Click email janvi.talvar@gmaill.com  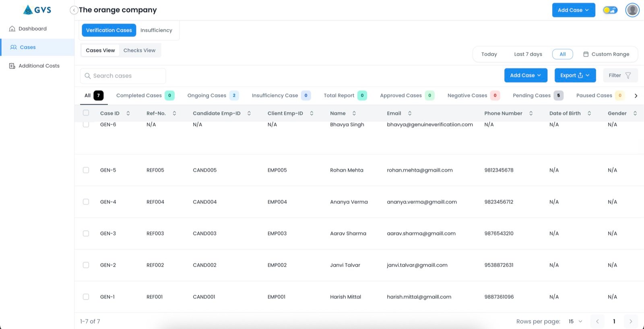[x=417, y=265]
